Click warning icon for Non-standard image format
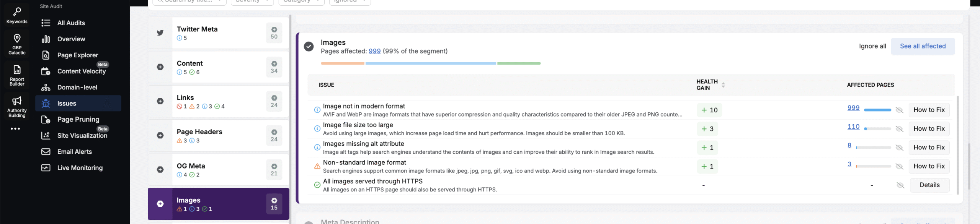Screen dimensions: 980x224 (x=317, y=166)
